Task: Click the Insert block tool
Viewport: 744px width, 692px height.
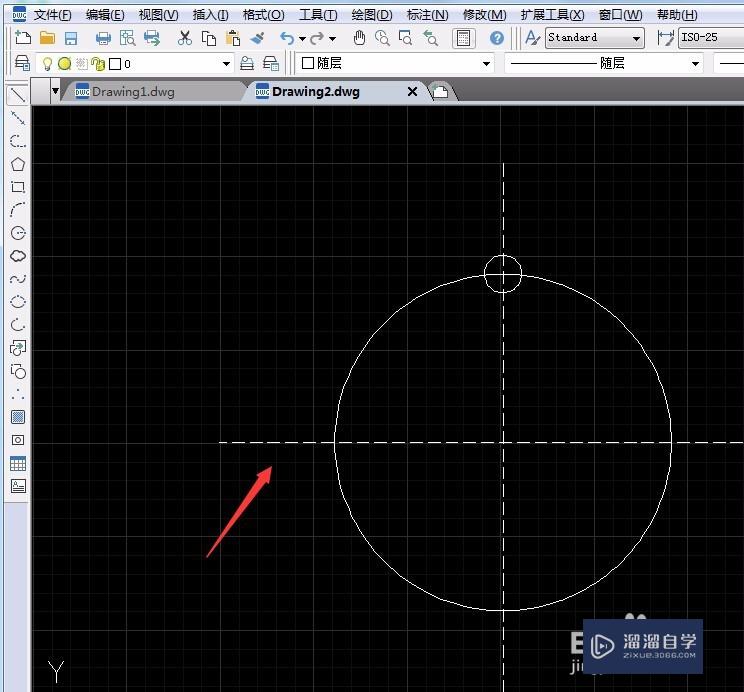Action: (x=18, y=348)
